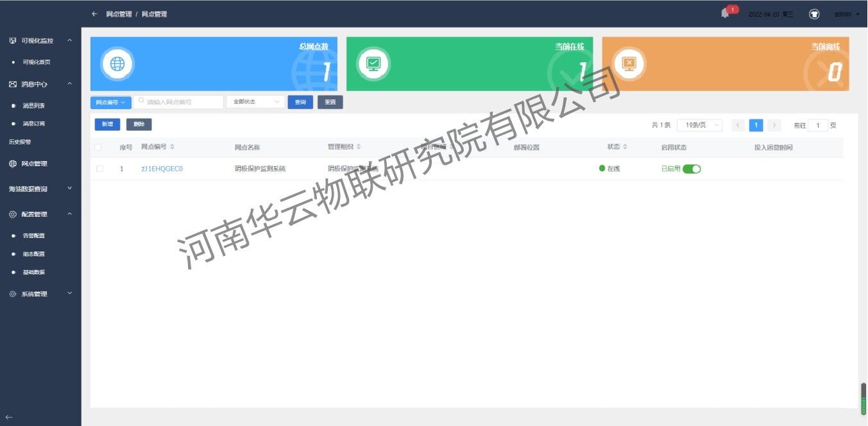Click the 重置 reset button

pos(330,102)
